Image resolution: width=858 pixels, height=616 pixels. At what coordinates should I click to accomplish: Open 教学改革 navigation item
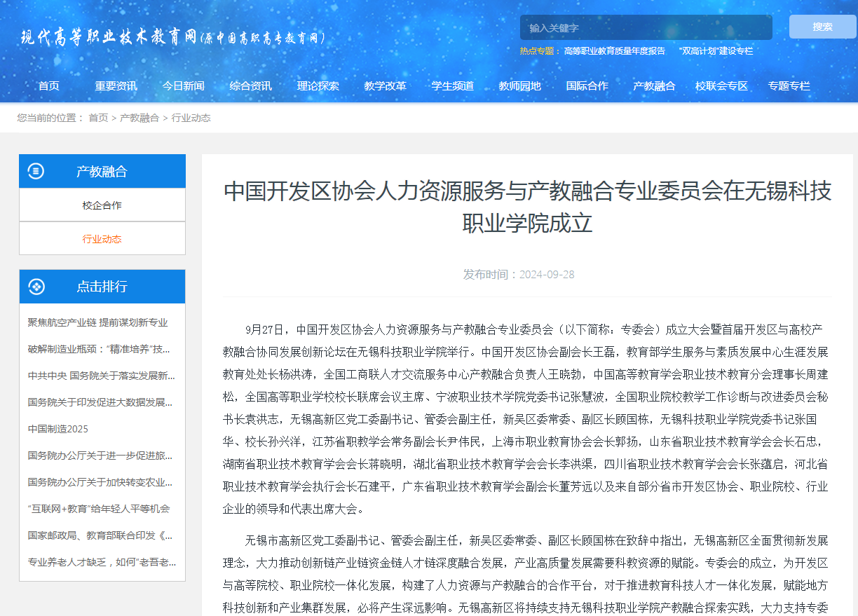point(386,86)
